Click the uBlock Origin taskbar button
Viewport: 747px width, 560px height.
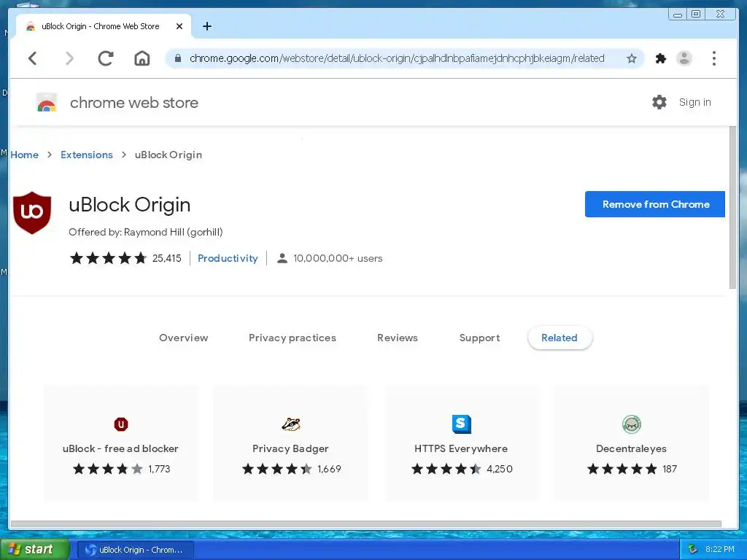(136, 550)
